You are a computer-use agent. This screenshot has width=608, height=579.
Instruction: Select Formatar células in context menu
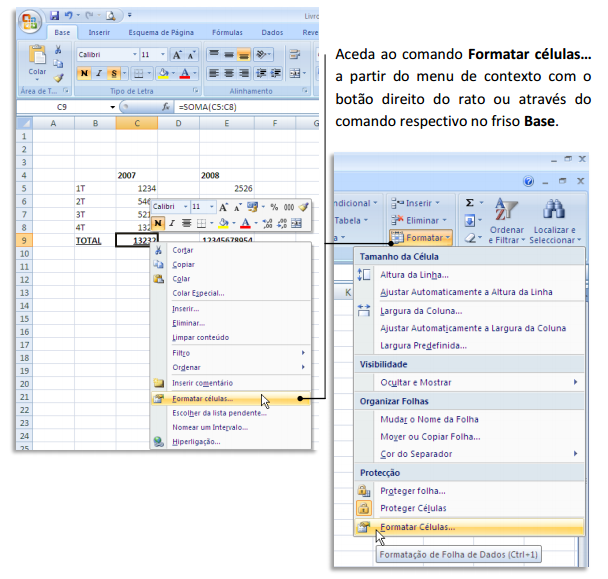pyautogui.click(x=203, y=398)
